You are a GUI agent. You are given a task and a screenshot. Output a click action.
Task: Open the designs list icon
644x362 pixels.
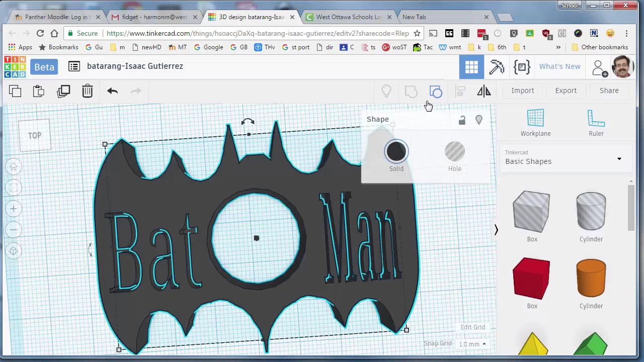pos(74,66)
